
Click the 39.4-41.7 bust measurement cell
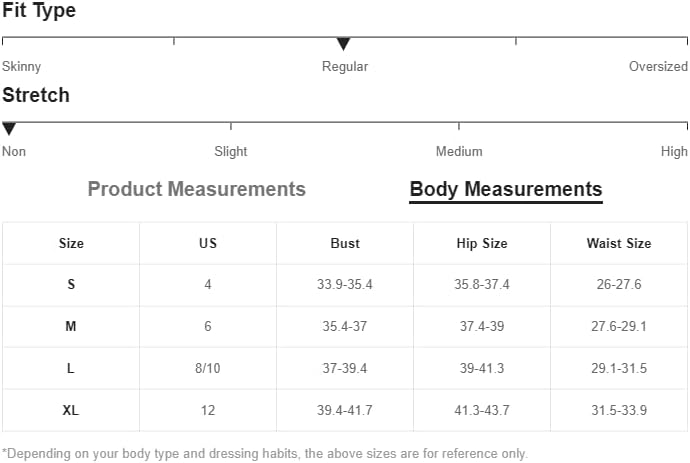[345, 410]
